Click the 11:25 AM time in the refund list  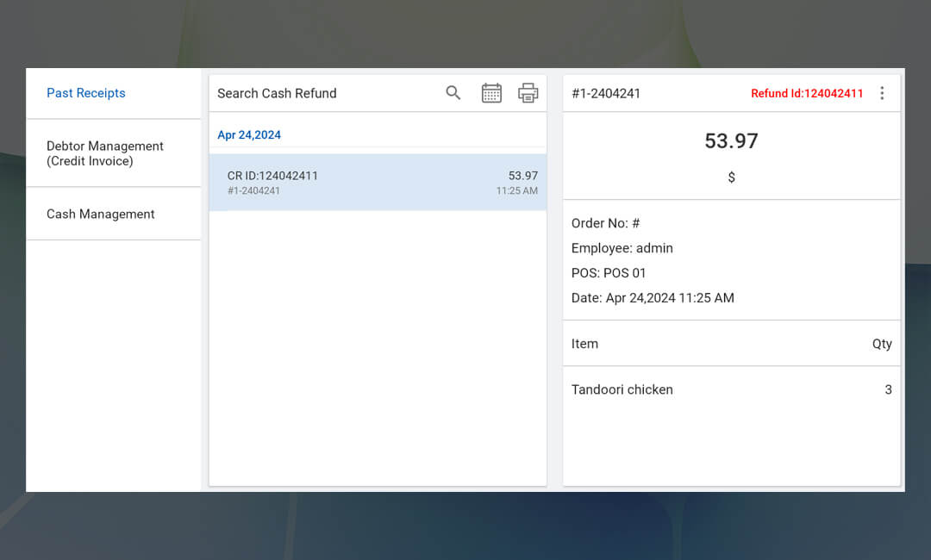click(516, 191)
